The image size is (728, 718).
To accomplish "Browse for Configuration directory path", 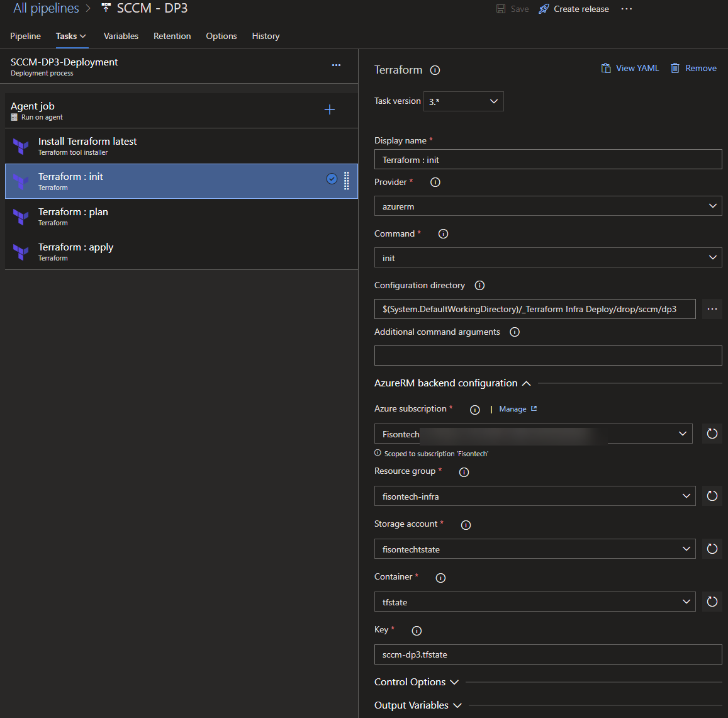I will tap(712, 309).
